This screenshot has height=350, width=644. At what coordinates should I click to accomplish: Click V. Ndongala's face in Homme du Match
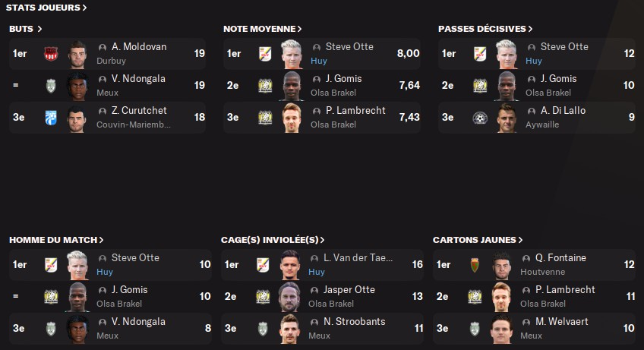[x=78, y=329]
